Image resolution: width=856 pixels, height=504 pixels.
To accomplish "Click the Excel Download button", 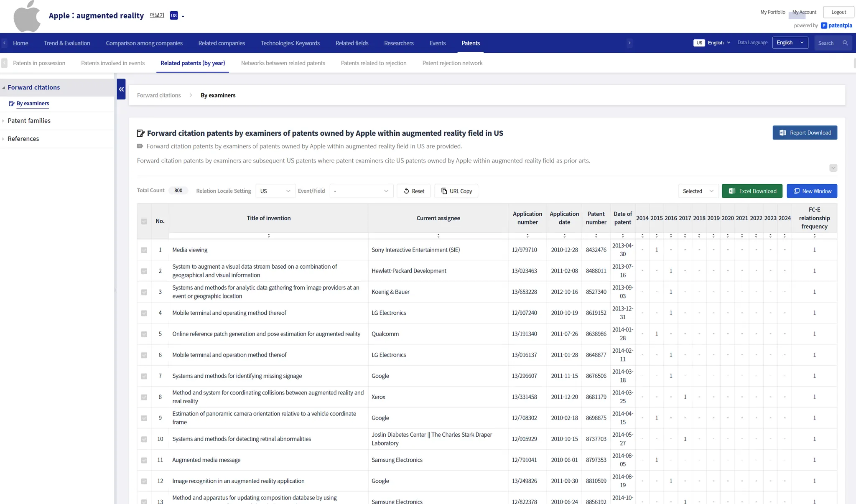I will coord(752,191).
